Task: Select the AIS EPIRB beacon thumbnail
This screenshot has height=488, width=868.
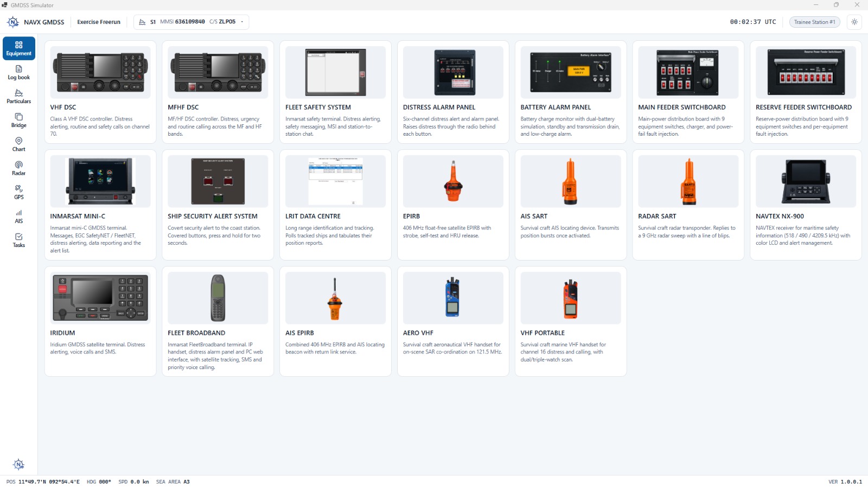Action: [335, 298]
